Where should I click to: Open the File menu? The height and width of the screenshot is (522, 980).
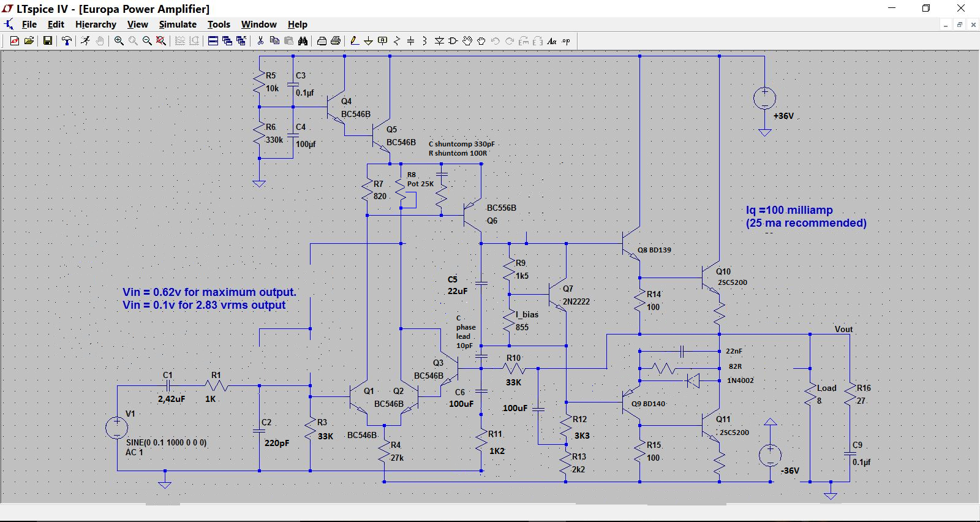click(29, 25)
